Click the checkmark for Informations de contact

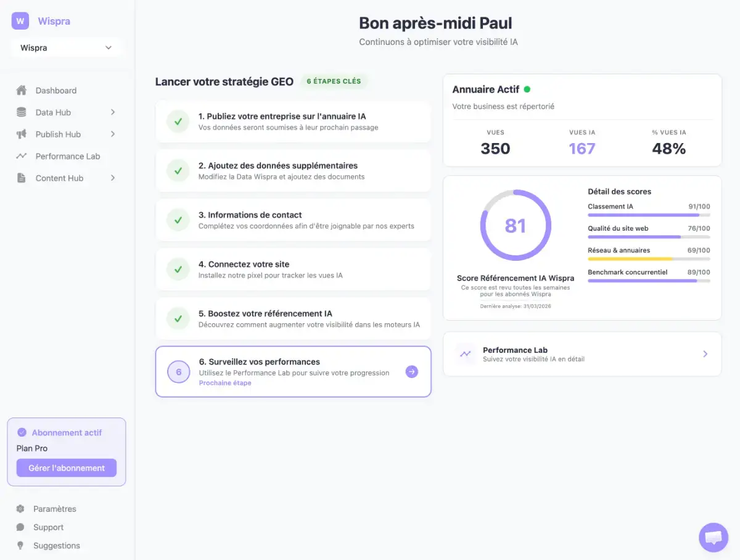pyautogui.click(x=178, y=220)
